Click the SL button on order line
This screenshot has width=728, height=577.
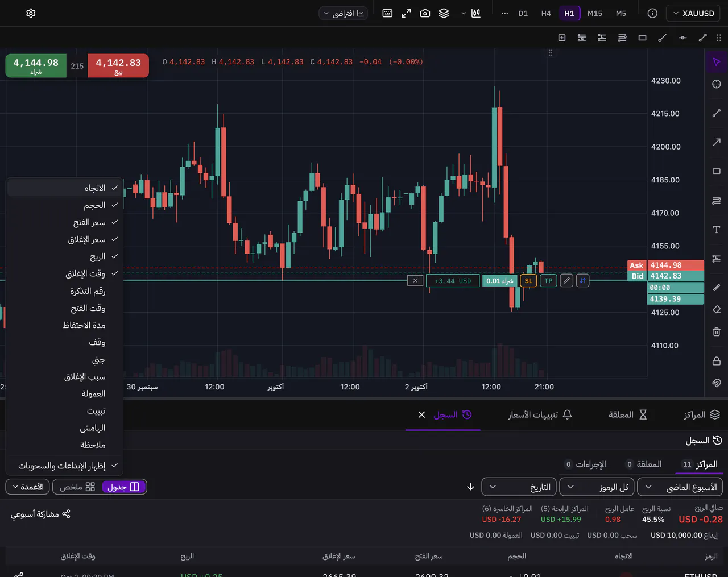pyautogui.click(x=528, y=281)
